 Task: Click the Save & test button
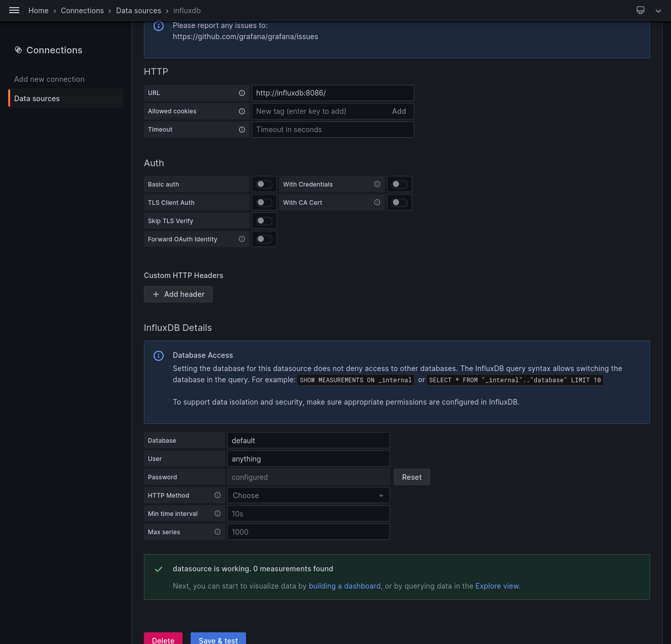click(x=218, y=639)
